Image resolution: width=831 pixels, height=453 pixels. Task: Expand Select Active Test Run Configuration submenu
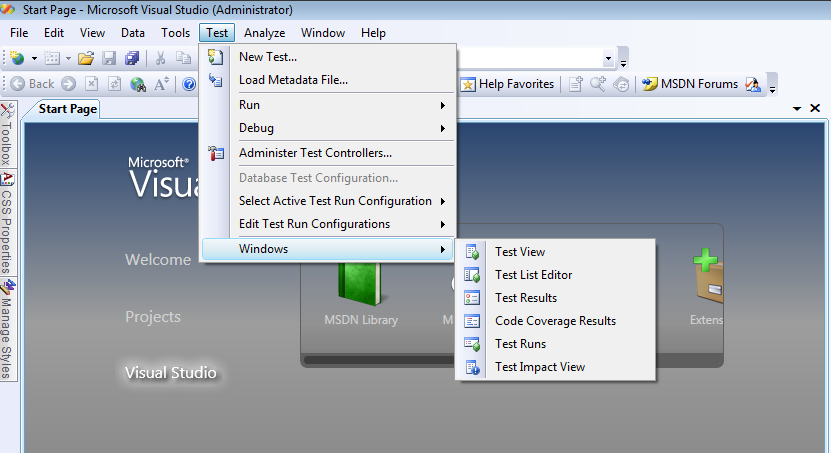click(x=328, y=201)
